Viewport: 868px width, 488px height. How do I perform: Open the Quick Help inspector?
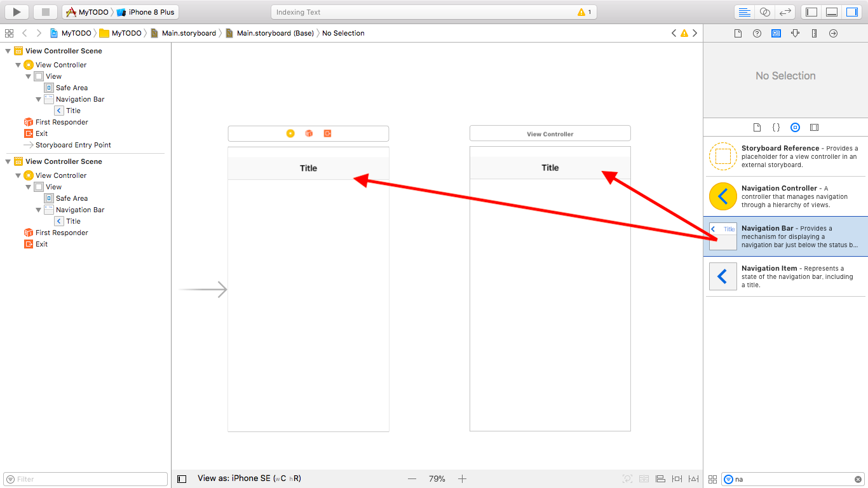(x=756, y=33)
